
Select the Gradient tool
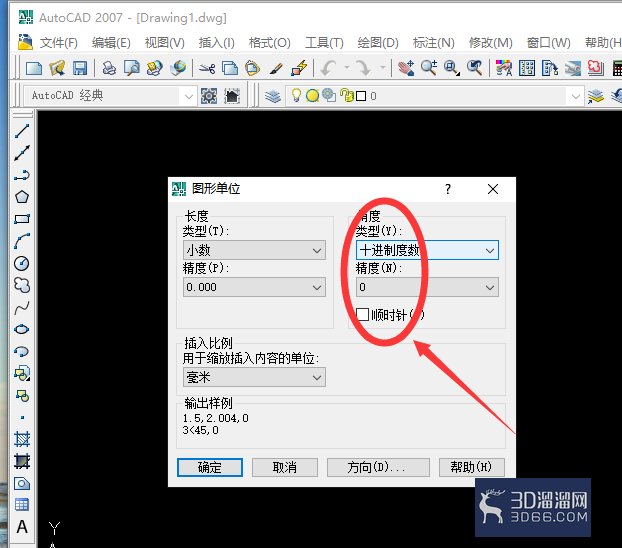[22, 461]
